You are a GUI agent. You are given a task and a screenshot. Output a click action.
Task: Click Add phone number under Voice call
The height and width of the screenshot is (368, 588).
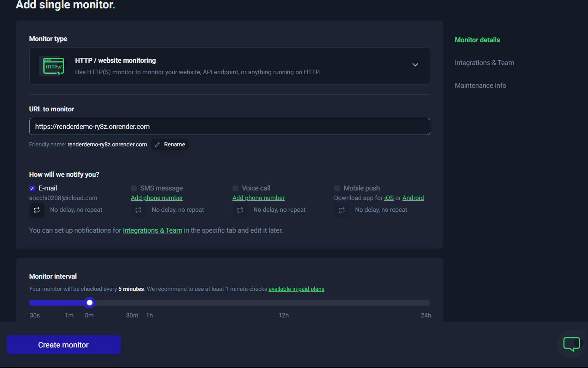pyautogui.click(x=258, y=198)
